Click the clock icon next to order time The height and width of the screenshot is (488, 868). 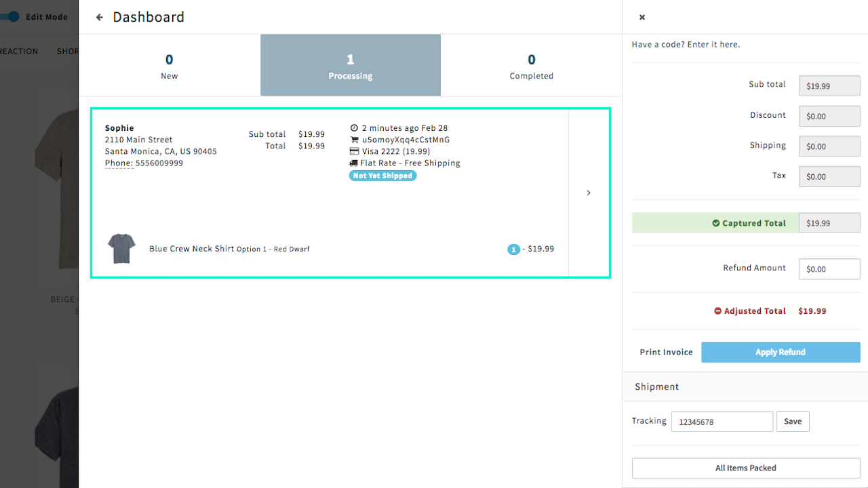pyautogui.click(x=353, y=128)
